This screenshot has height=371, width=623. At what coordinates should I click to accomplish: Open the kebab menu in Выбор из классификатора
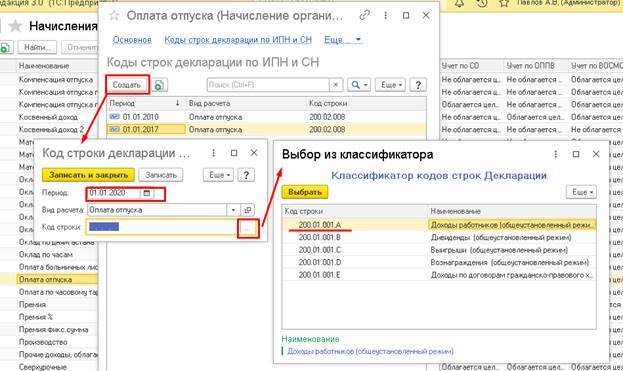[555, 154]
